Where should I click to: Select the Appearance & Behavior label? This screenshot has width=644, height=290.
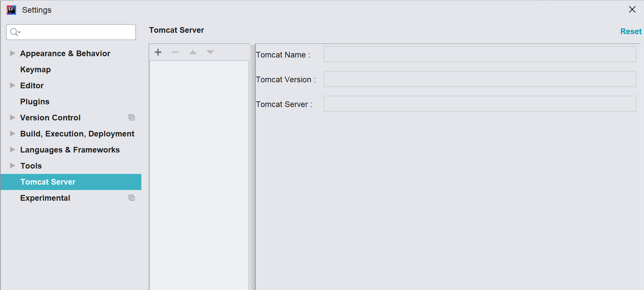point(65,54)
